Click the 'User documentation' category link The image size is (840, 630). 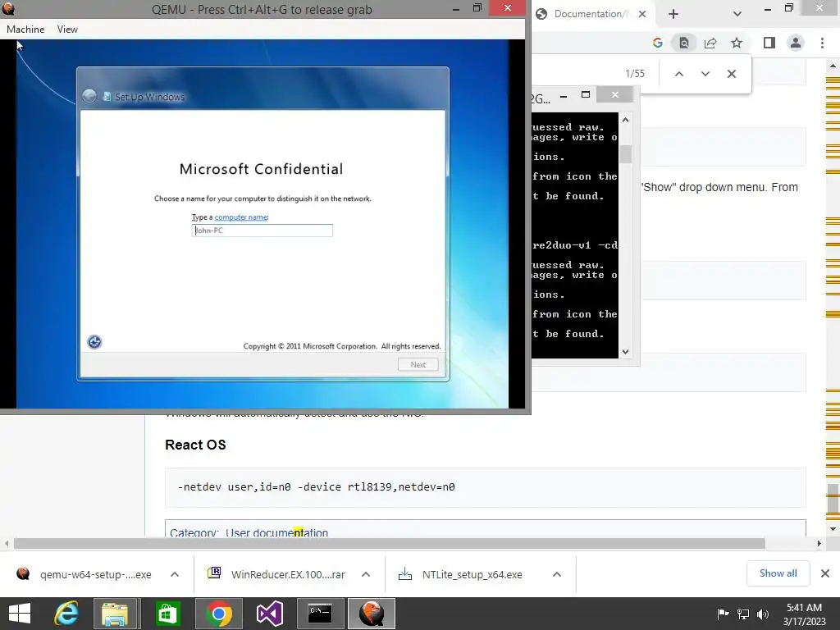(x=276, y=532)
